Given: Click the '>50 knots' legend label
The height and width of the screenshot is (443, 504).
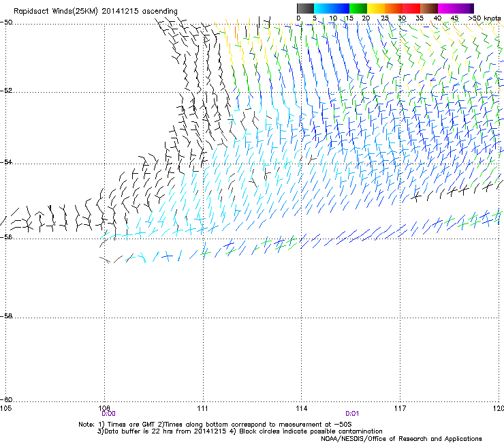Looking at the screenshot, I should coord(484,18).
